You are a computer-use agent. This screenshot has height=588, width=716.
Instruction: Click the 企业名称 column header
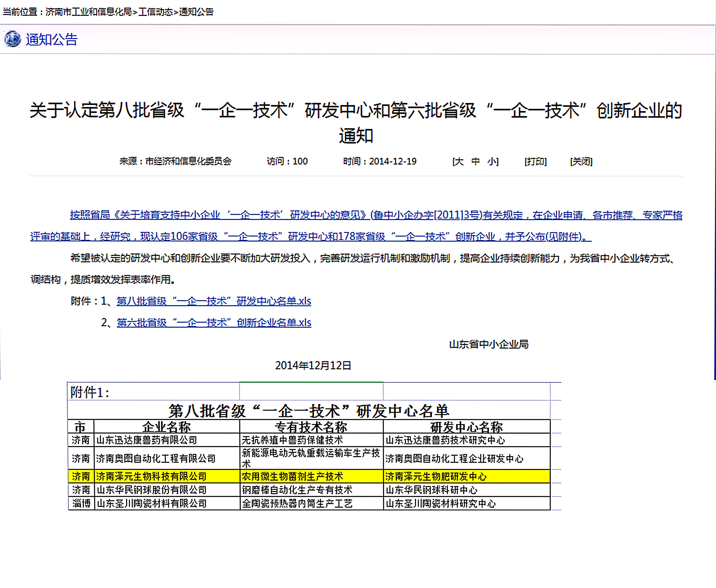(167, 427)
